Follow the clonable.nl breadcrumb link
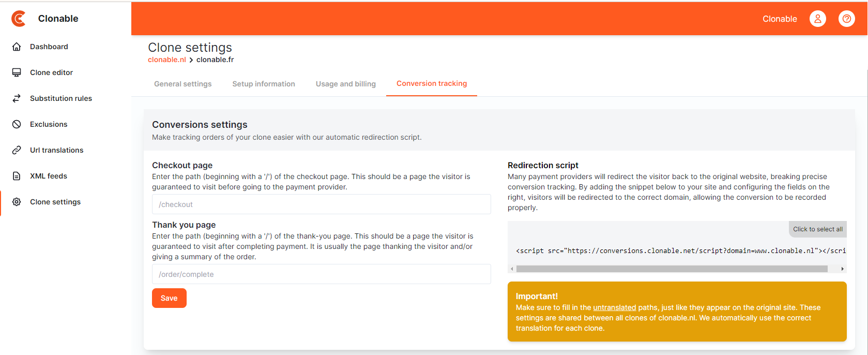868x355 pixels. pyautogui.click(x=166, y=60)
